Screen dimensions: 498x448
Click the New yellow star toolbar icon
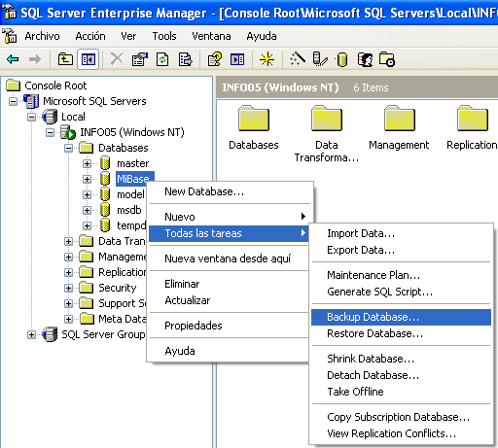pyautogui.click(x=267, y=59)
